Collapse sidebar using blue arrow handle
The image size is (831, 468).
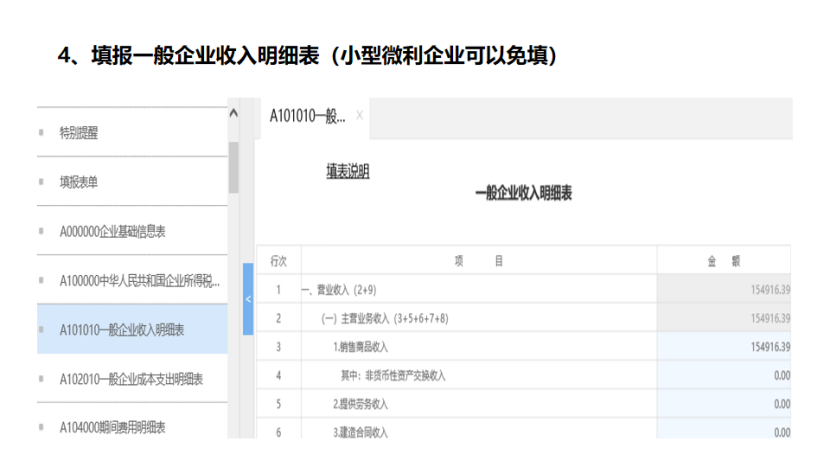(248, 299)
